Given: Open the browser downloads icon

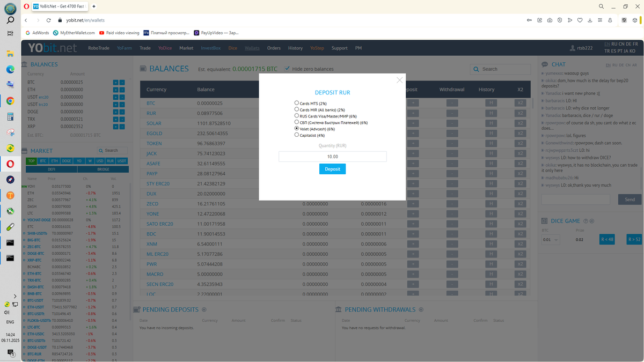Looking at the screenshot, I should pyautogui.click(x=590, y=20).
